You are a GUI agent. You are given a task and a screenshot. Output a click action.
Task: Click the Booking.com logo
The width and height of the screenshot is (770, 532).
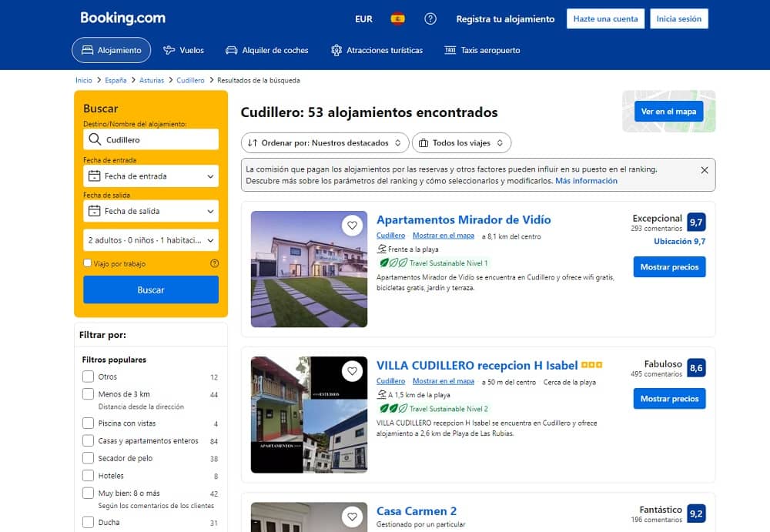[122, 18]
